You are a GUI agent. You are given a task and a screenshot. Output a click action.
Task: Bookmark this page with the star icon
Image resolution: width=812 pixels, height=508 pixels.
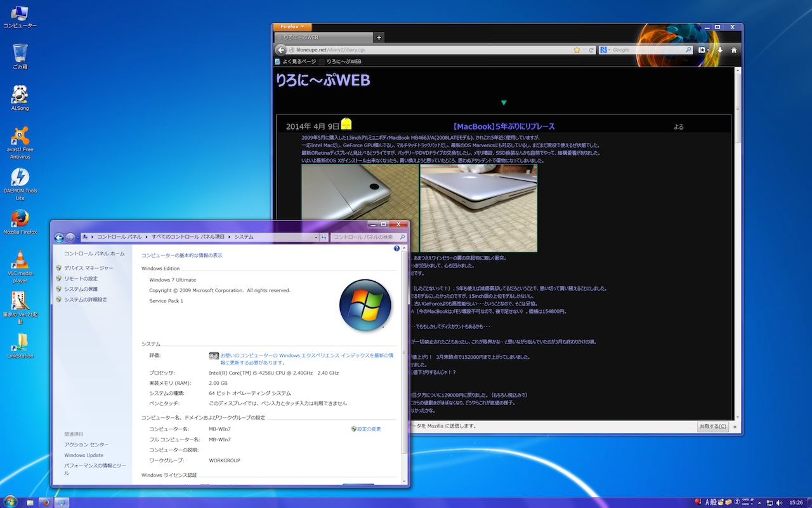click(577, 50)
